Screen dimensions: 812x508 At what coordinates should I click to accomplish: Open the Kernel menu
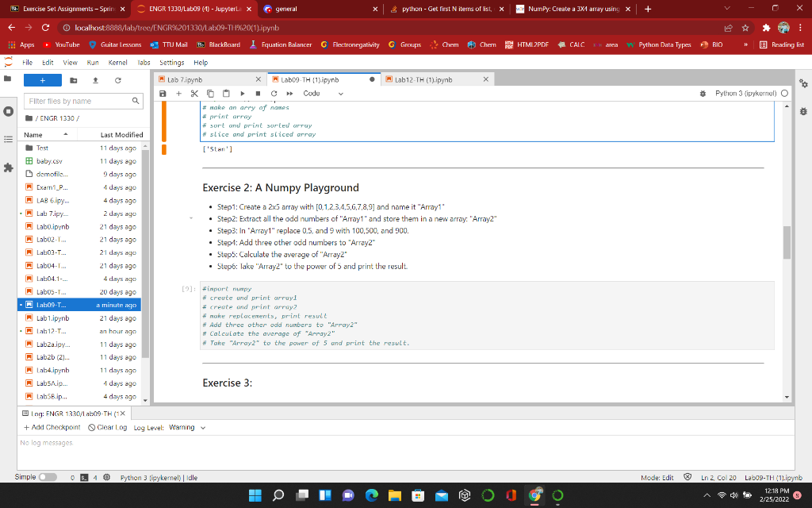pos(117,62)
